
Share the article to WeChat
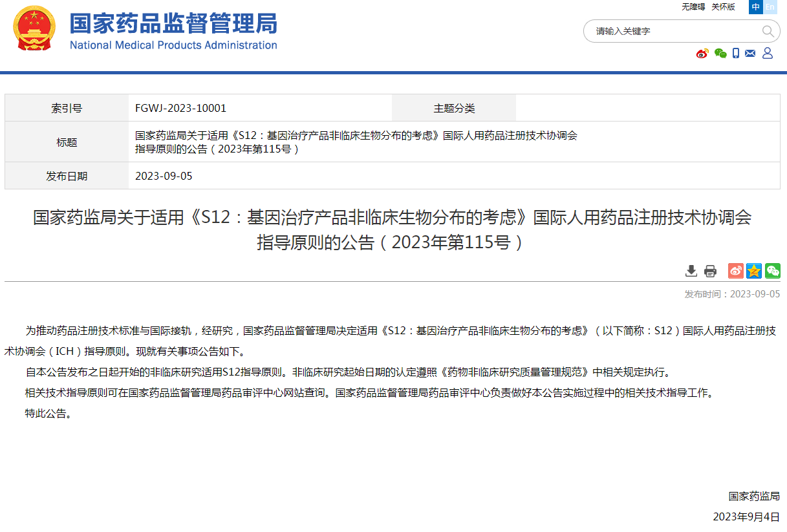coord(773,271)
